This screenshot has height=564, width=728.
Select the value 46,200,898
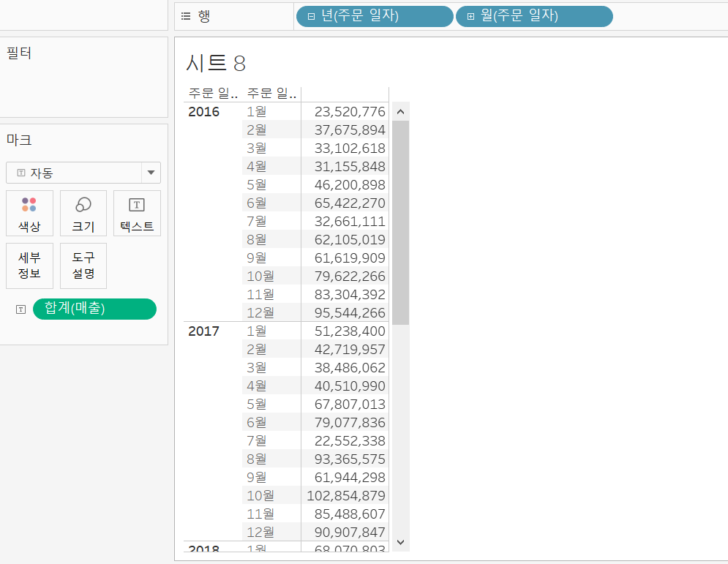350,185
